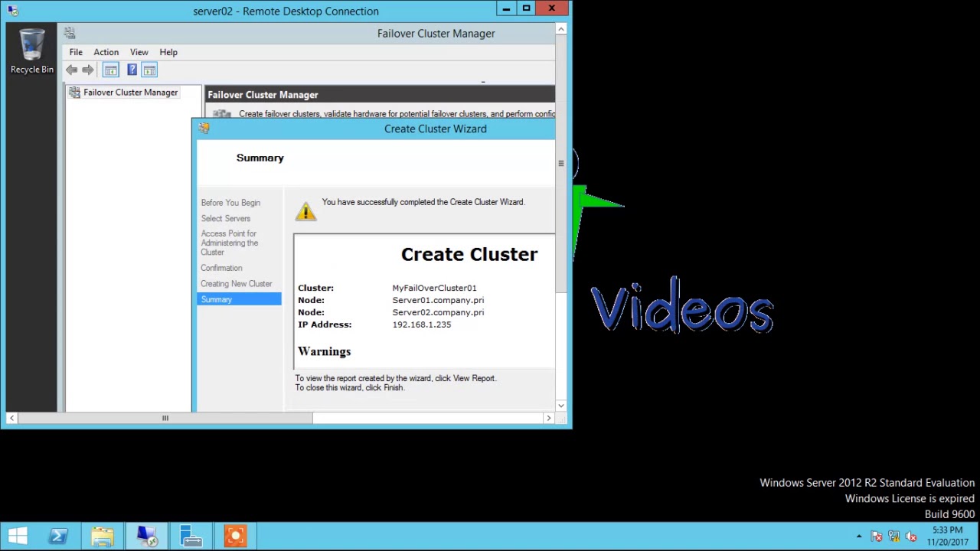Click the Create Cluster Wizard title icon
This screenshot has height=551, width=980.
pos(204,129)
